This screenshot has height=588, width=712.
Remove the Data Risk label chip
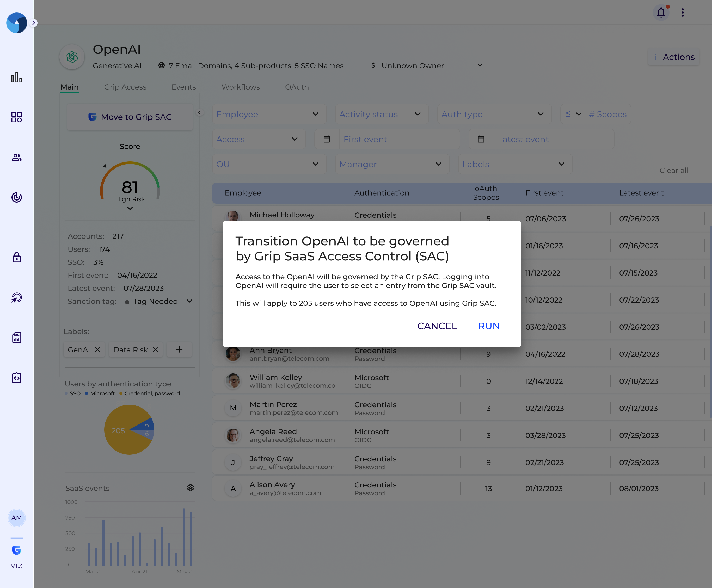(x=156, y=349)
